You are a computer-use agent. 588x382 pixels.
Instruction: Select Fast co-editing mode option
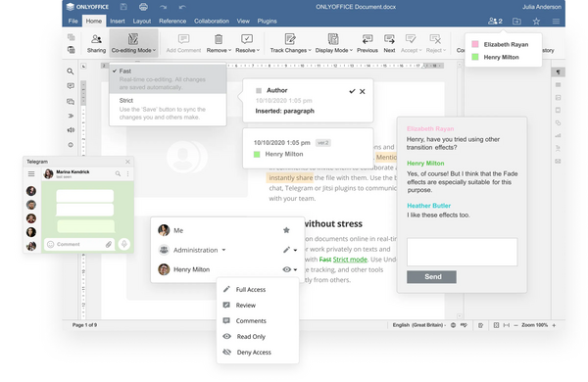coord(168,78)
